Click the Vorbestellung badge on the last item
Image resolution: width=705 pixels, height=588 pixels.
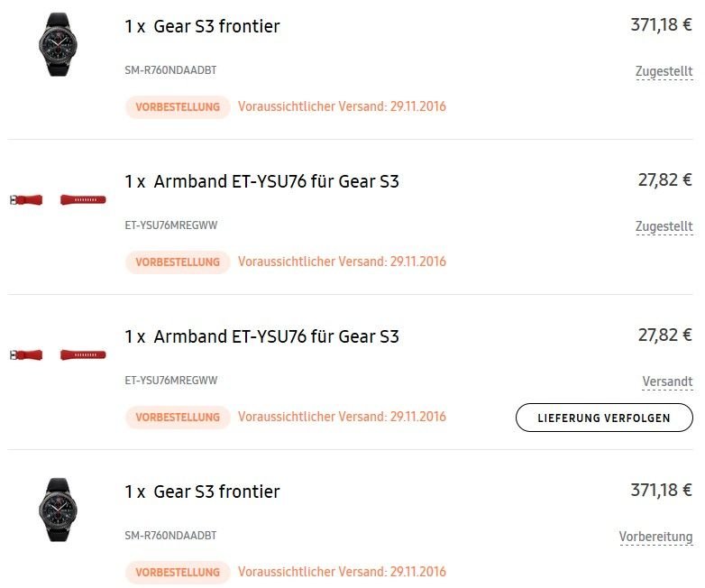pos(178,573)
